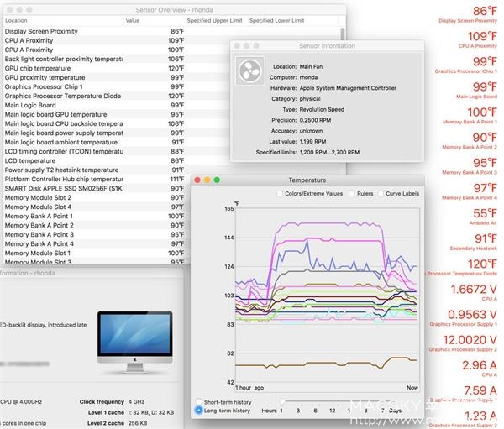Enable the Curve Labels checkbox
Viewport: 504px width, 429px height.
click(381, 193)
